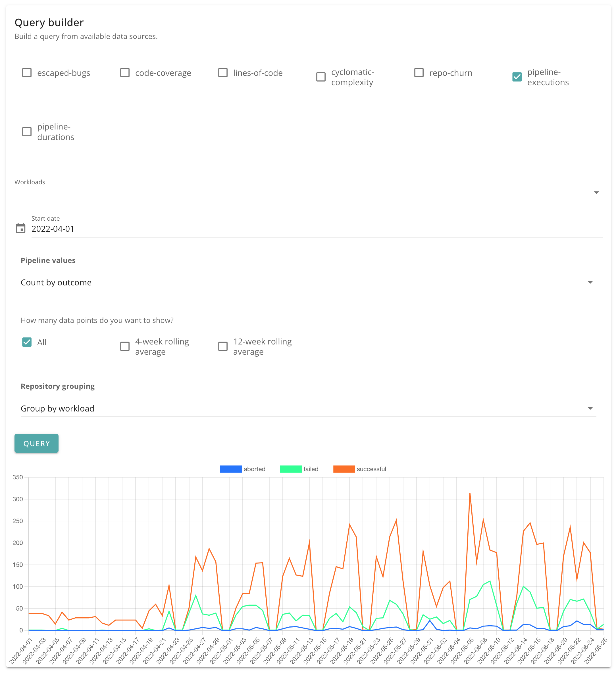
Task: Click the aborted legend label
Action: (255, 469)
